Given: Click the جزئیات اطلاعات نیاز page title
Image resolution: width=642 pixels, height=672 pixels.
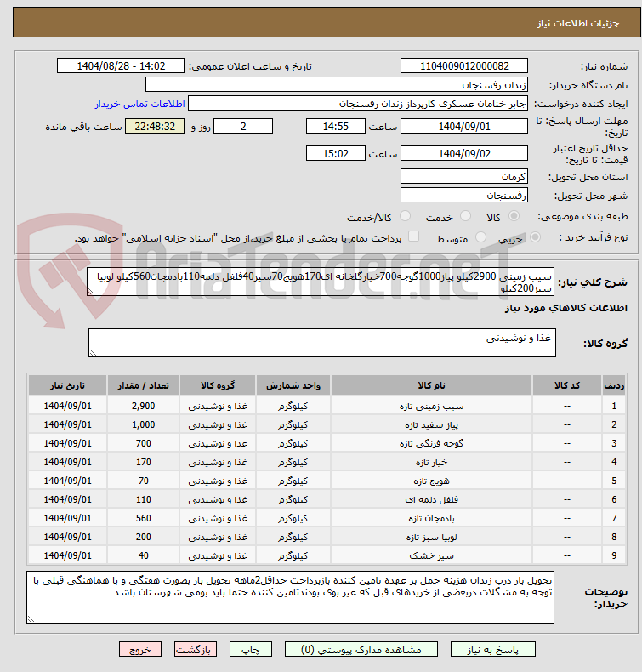Looking at the screenshot, I should (x=577, y=23).
